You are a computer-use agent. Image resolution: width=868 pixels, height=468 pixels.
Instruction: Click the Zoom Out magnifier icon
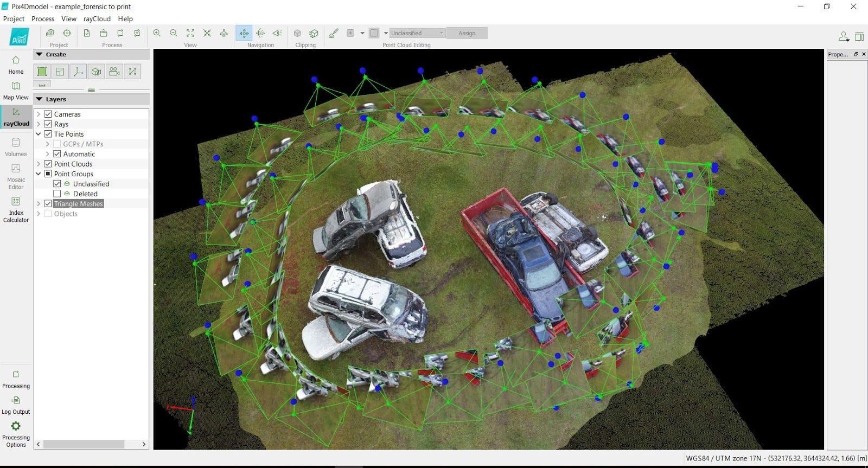(x=174, y=33)
